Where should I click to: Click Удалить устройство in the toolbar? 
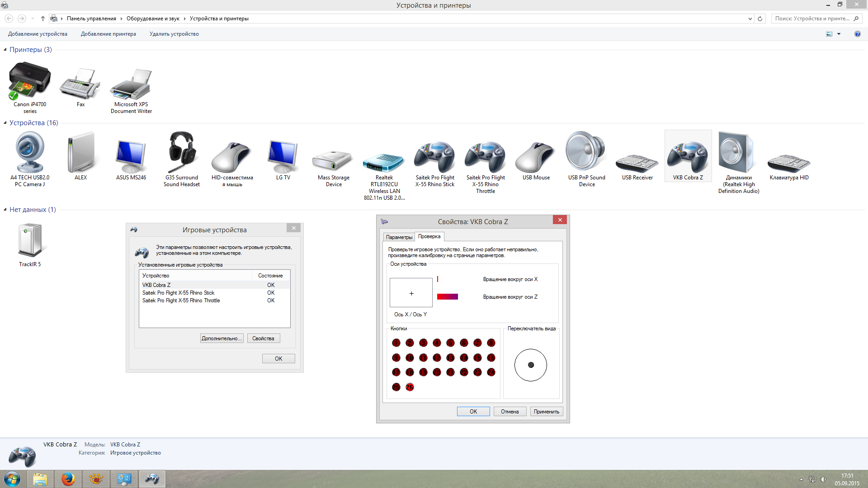(174, 34)
